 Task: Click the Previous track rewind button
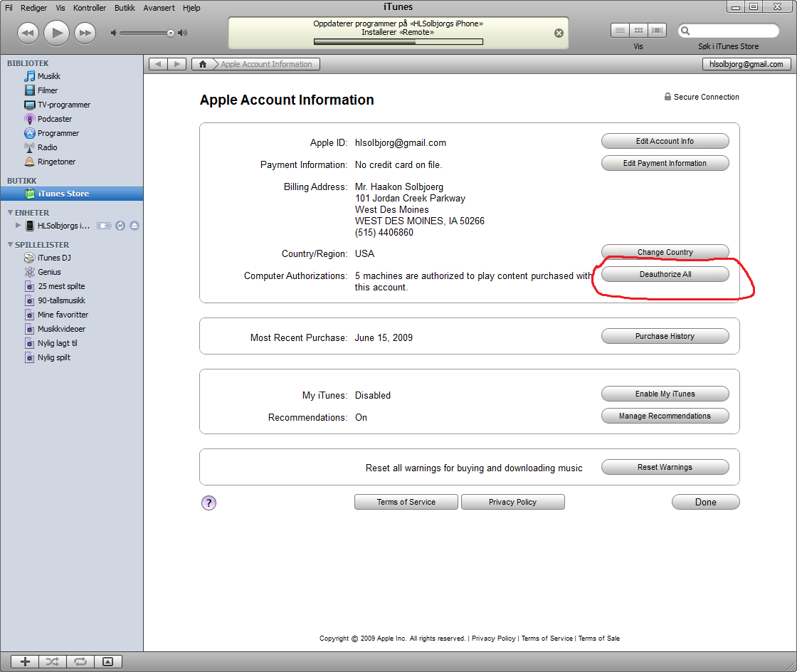point(28,33)
